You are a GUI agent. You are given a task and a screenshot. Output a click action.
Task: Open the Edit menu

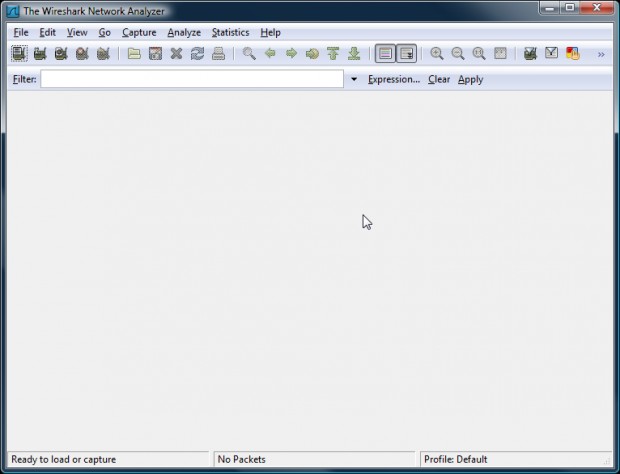click(x=47, y=32)
